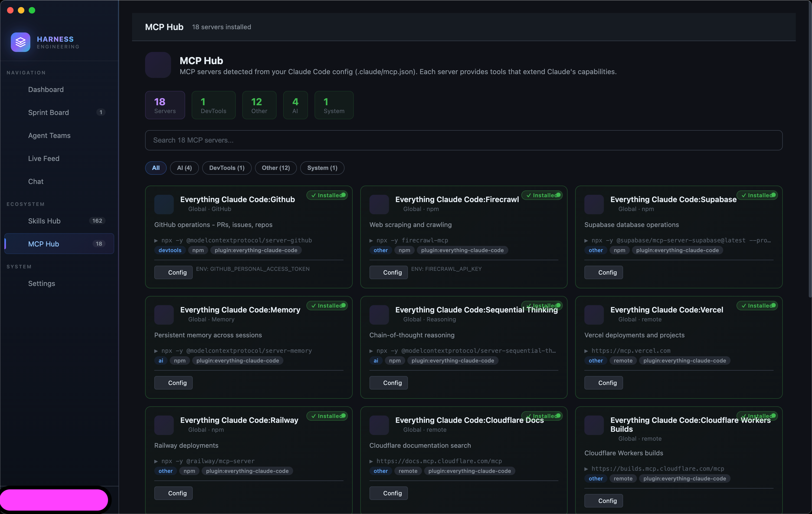812x514 pixels.
Task: Click the Supabase server card icon
Action: click(x=594, y=204)
